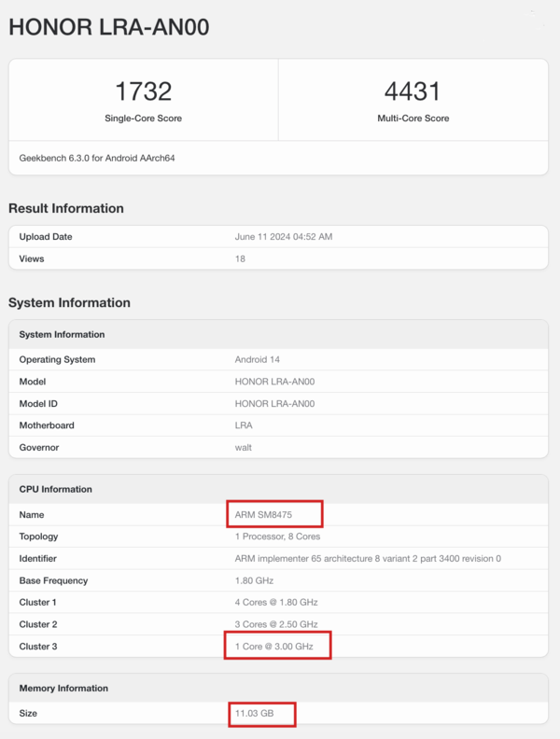Screen dimensions: 560x739
Task: Click the HONOR LRA-AN00 page title
Action: [x=108, y=27]
